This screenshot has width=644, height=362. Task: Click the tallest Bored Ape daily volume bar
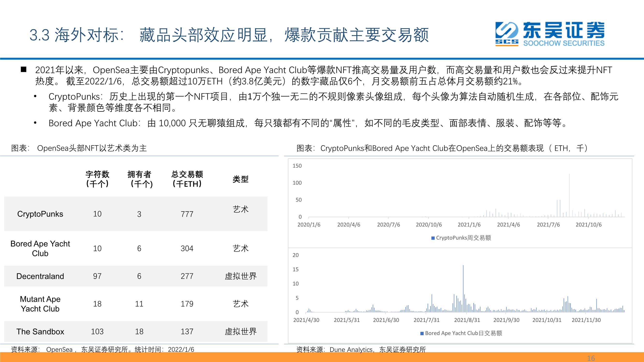(463, 289)
